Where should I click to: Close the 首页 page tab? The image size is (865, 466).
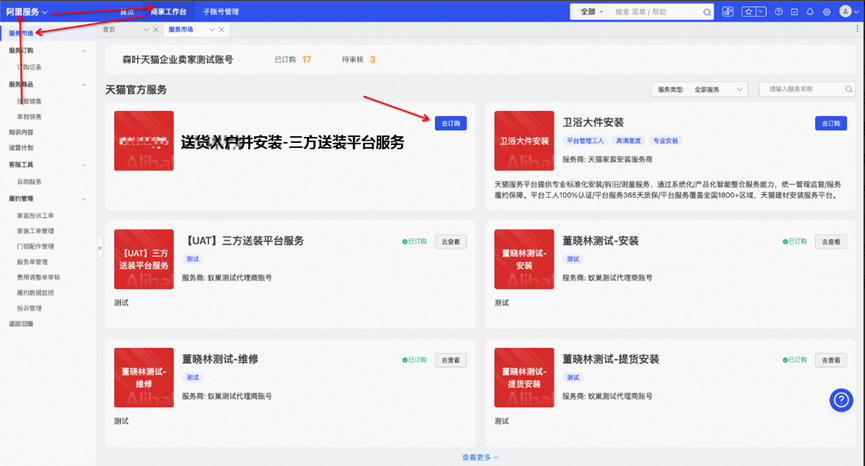point(156,30)
